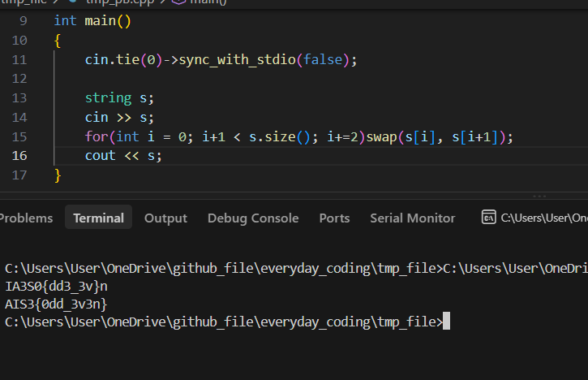Image resolution: width=588 pixels, height=380 pixels.
Task: Click the cmd terminal icon in panel header
Action: pos(488,217)
